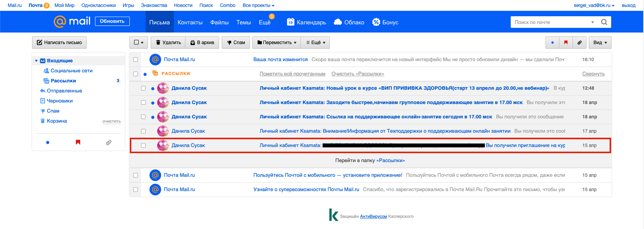Open the Calendar icon in header

(291, 22)
